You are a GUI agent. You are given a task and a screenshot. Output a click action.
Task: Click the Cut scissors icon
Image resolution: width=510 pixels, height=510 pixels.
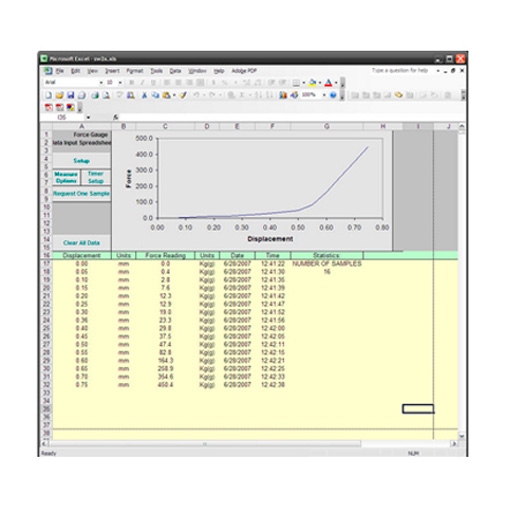[144, 95]
